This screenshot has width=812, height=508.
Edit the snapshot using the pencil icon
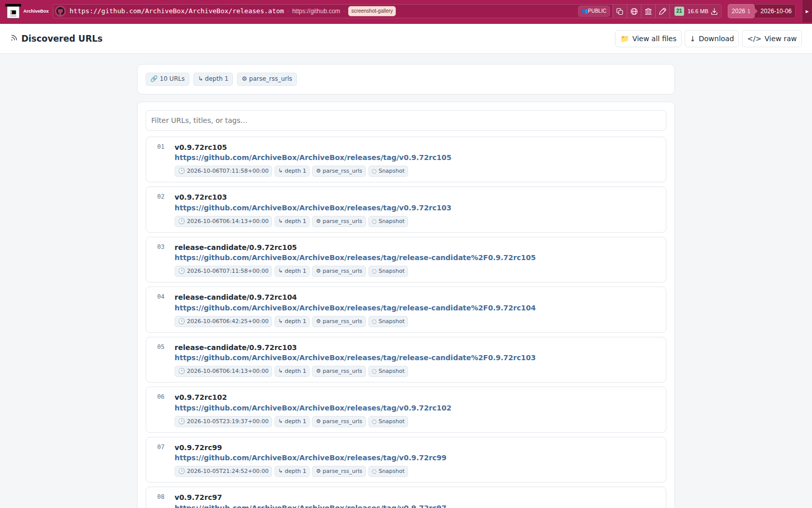pos(662,11)
